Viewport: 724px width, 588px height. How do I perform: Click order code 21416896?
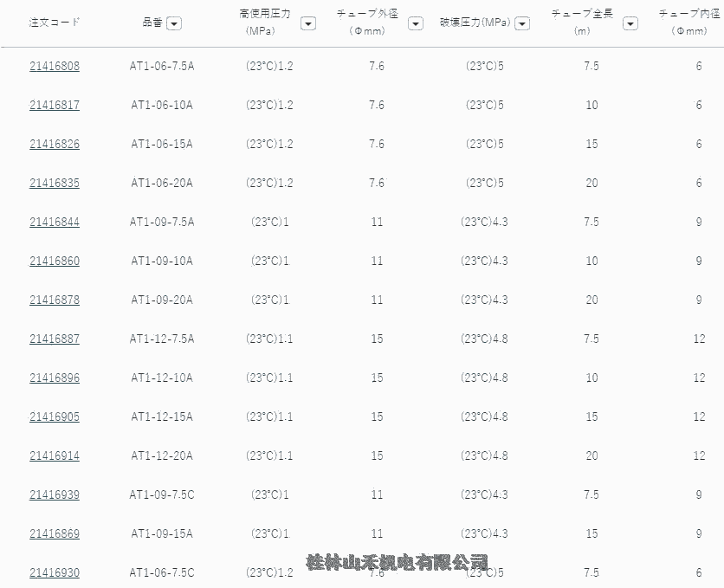[x=55, y=378]
